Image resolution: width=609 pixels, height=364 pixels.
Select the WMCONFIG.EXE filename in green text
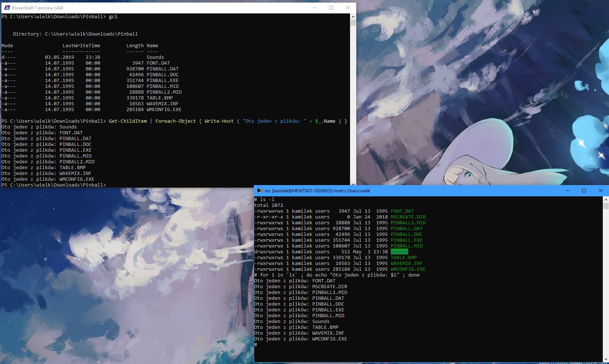(407, 269)
